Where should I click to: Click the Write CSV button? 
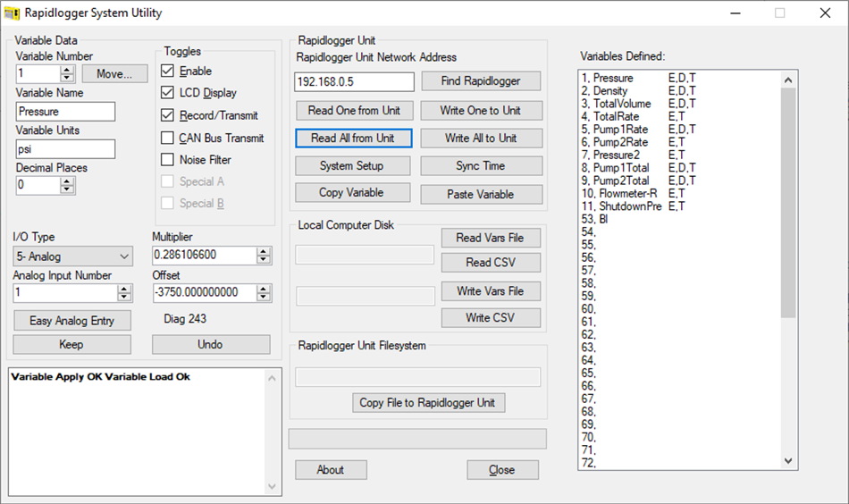pyautogui.click(x=491, y=318)
